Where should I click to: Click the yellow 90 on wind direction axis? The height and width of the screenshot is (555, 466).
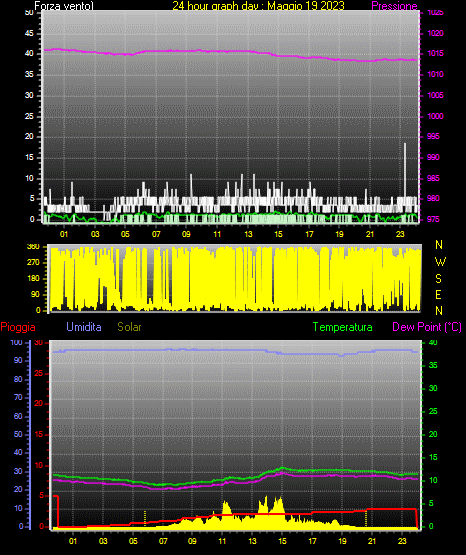click(x=35, y=294)
